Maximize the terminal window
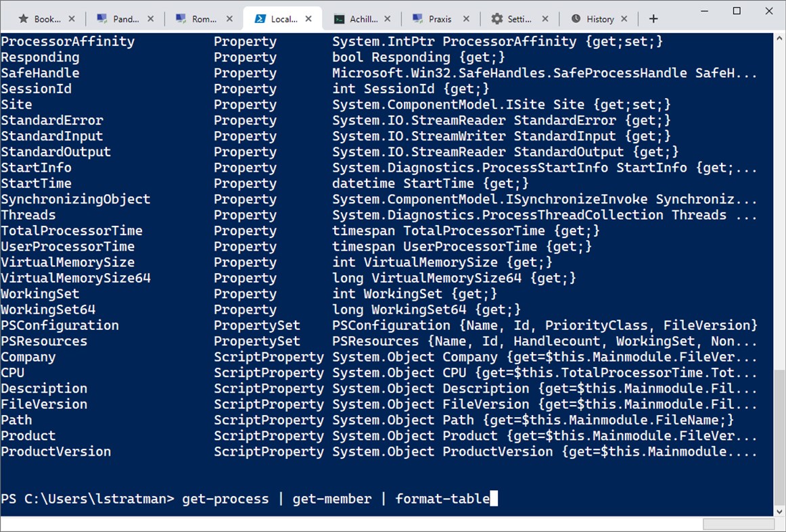Image resolution: width=786 pixels, height=532 pixels. point(737,11)
